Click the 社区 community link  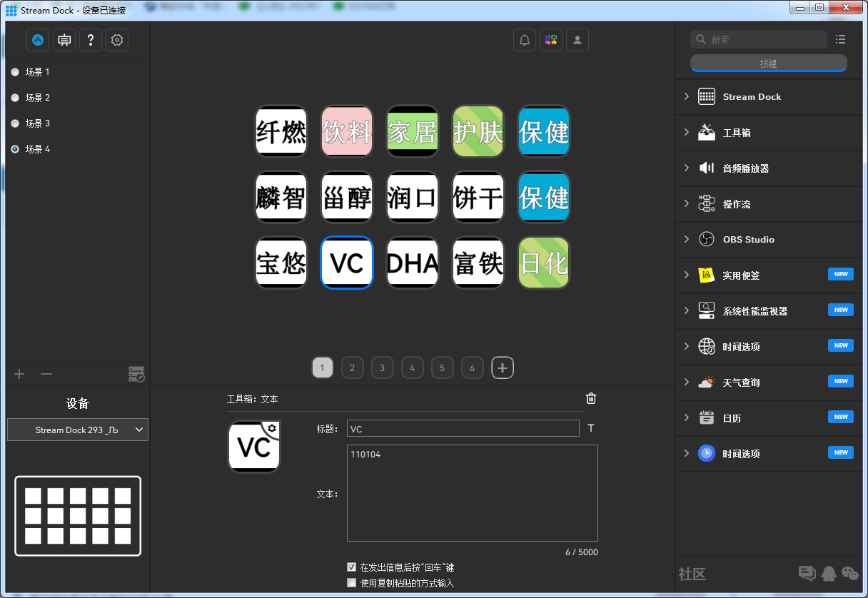tap(692, 574)
